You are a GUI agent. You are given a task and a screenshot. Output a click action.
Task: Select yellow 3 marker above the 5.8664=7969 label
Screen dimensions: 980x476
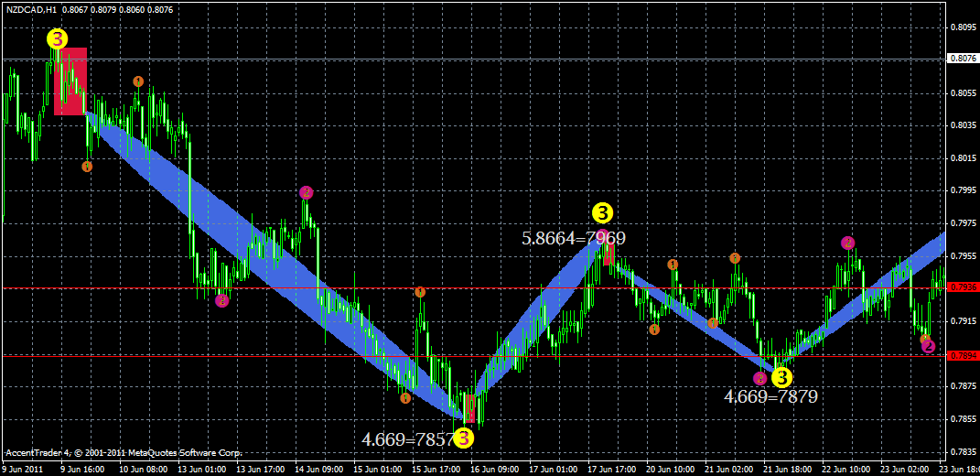click(602, 213)
